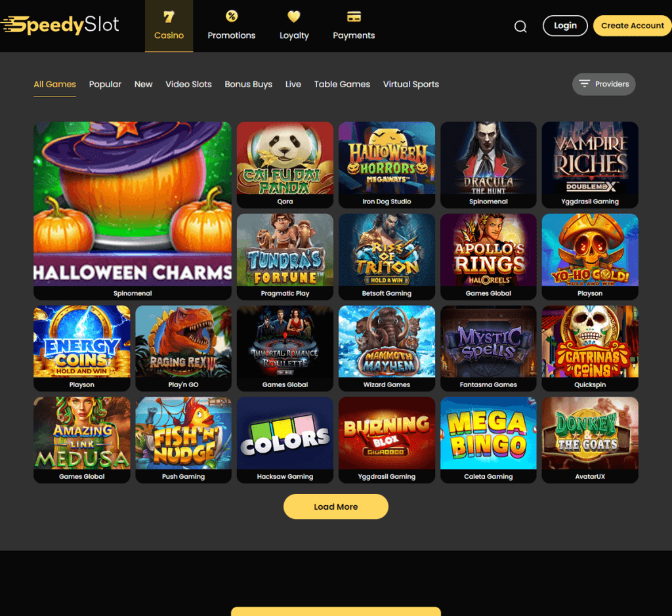Screen dimensions: 672x616
Task: Switch to the Popular games tab
Action: tap(105, 85)
